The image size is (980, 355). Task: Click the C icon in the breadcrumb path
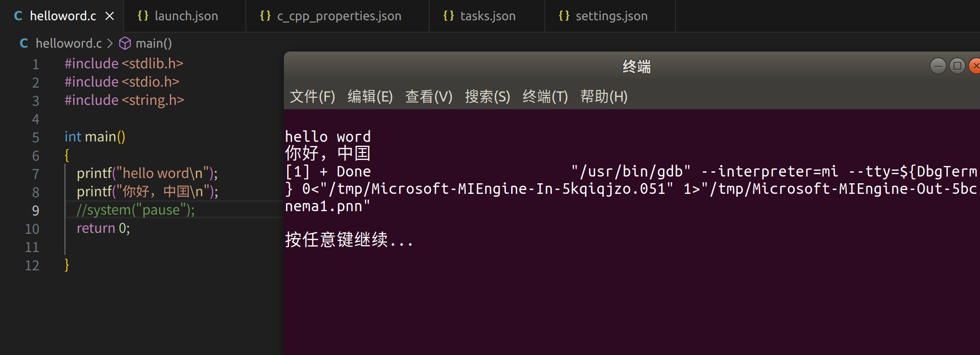24,43
